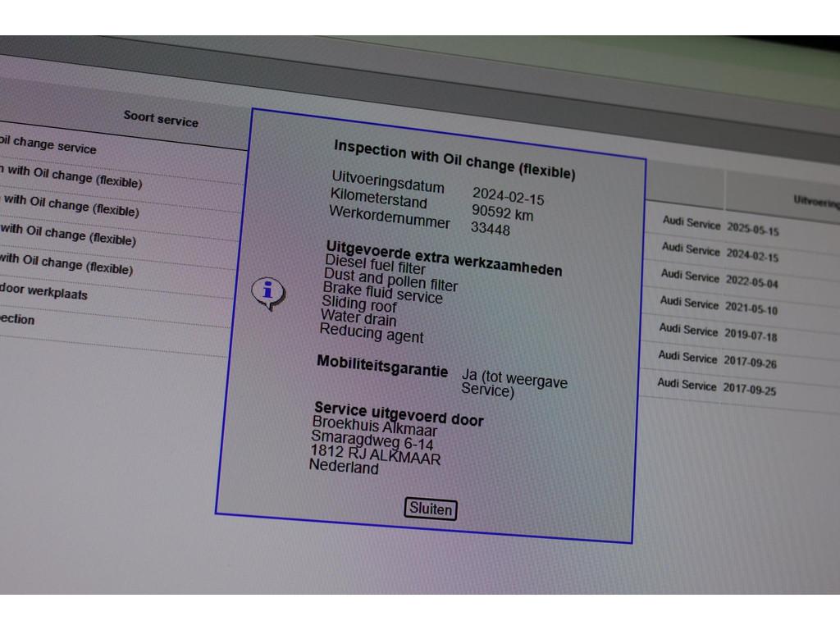Click the Diesel fuel filter item
Screen dimensions: 840x630
[375, 265]
